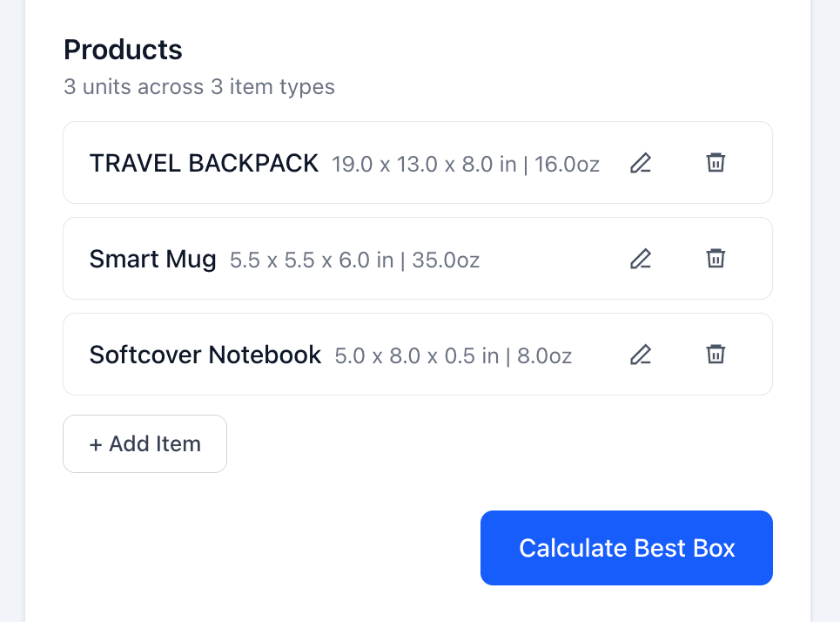Delete Softcover Notebook via trash icon
Viewport: 840px width, 622px height.
click(x=716, y=355)
